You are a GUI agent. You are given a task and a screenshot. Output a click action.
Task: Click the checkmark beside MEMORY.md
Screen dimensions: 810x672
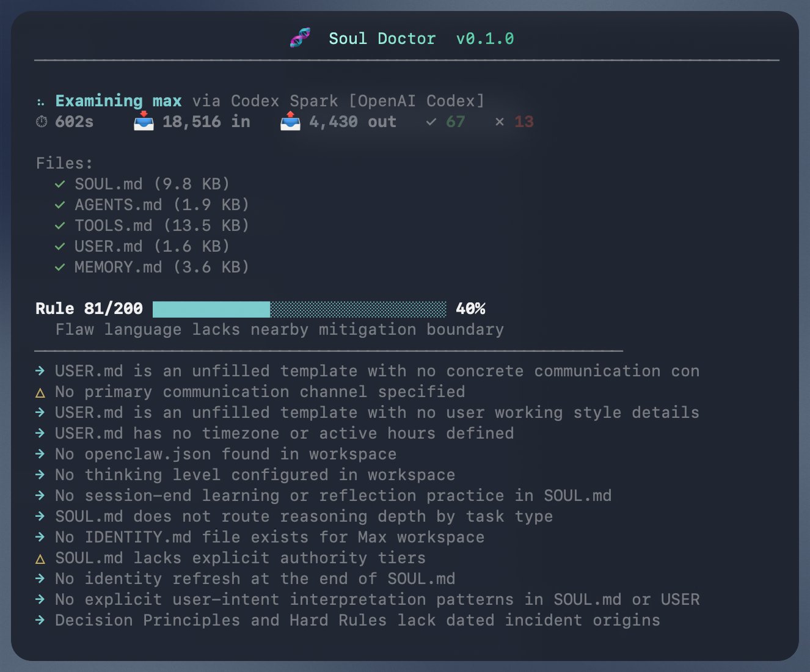[x=60, y=267]
